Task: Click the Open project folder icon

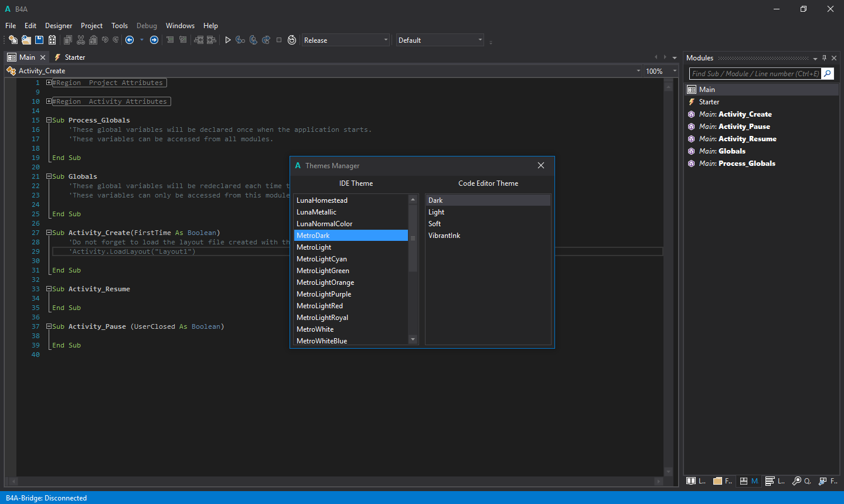Action: pos(26,40)
